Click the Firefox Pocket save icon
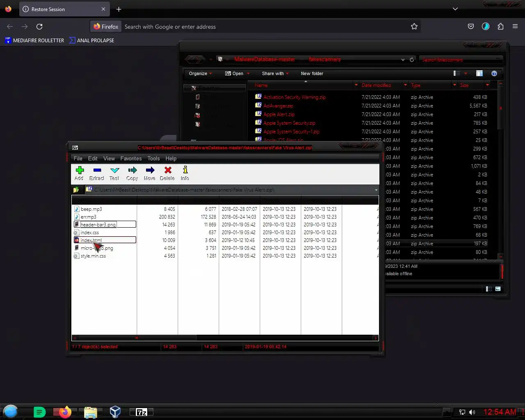Image resolution: width=525 pixels, height=420 pixels. pyautogui.click(x=471, y=27)
